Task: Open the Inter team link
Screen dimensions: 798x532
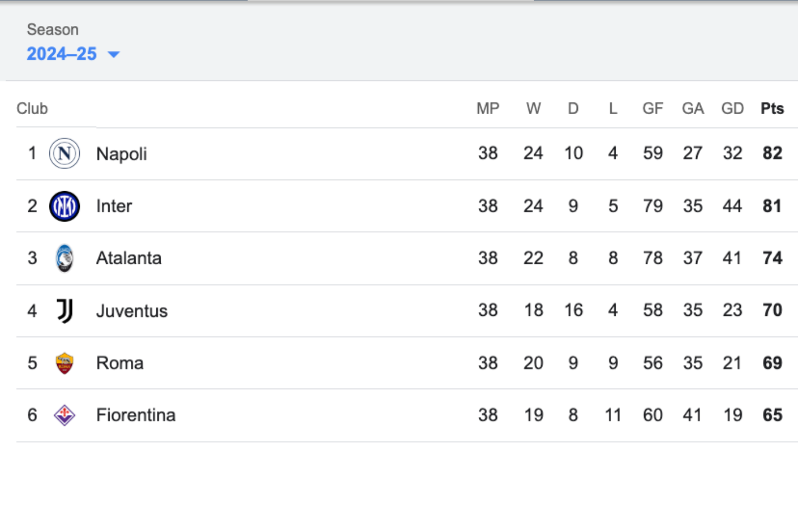Action: point(114,206)
